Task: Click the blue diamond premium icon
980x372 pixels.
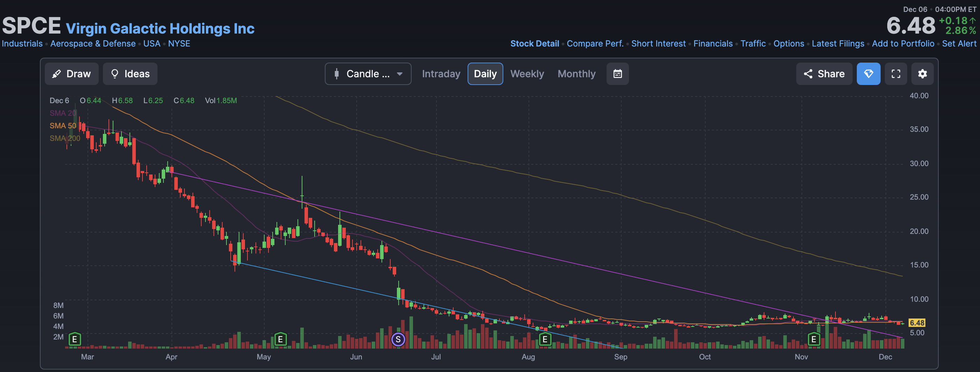Action: click(868, 74)
